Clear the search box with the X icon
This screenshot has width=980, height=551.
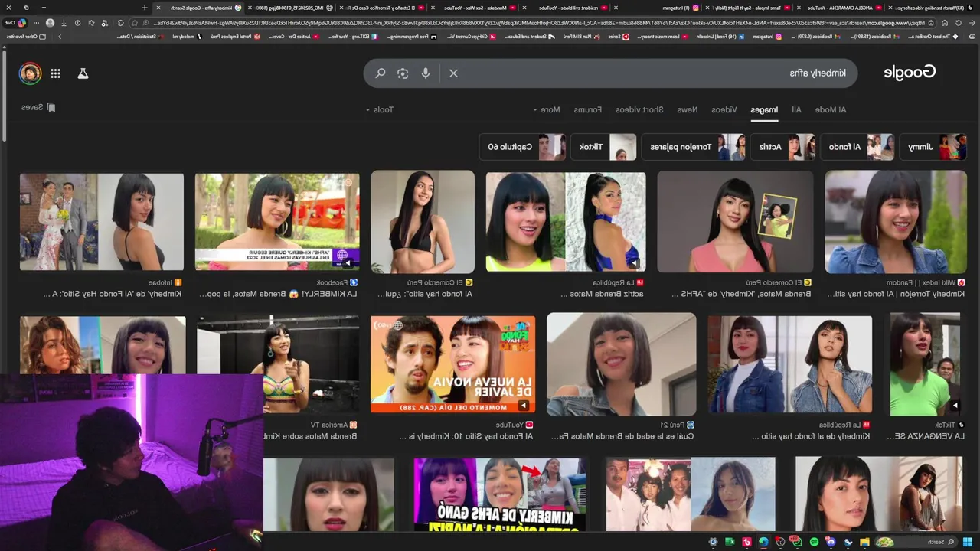(x=453, y=73)
